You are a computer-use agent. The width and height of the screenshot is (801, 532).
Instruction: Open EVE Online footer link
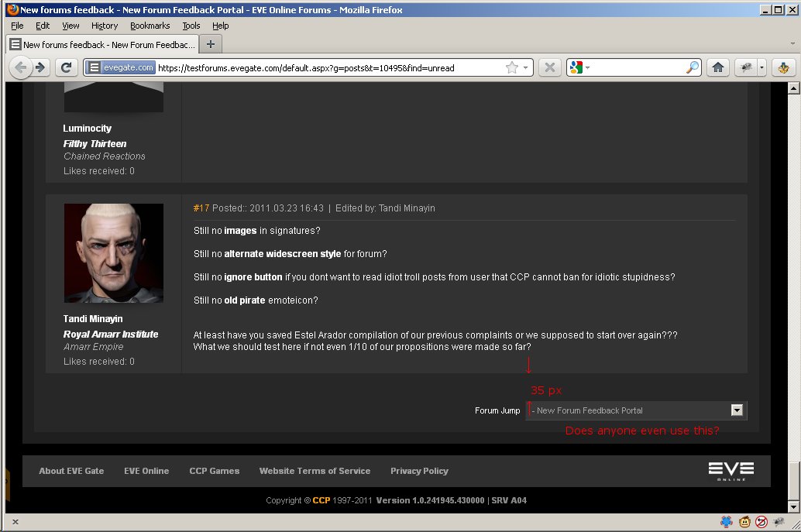pos(146,471)
